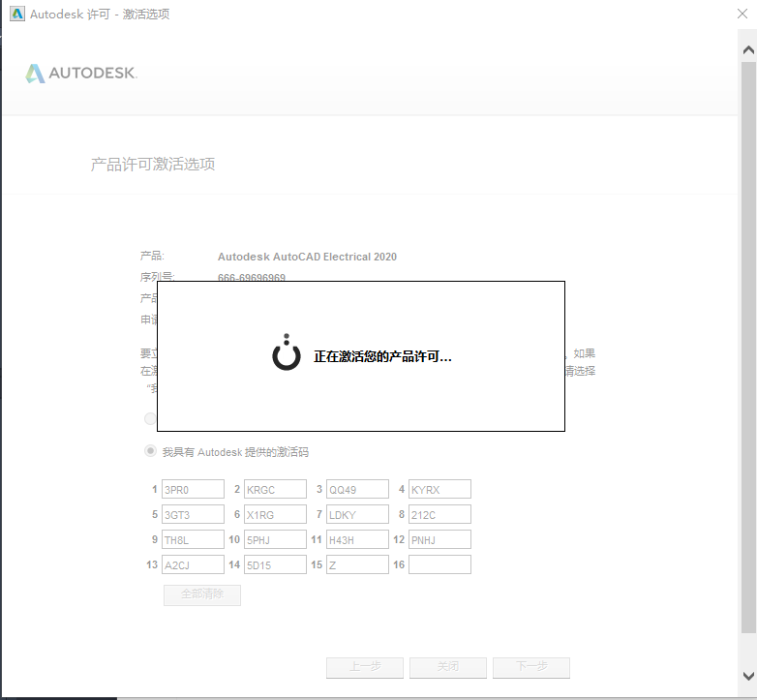
Task: Click the product name 'Autodesk AutoCAD Electrical 2020'
Action: click(x=307, y=257)
